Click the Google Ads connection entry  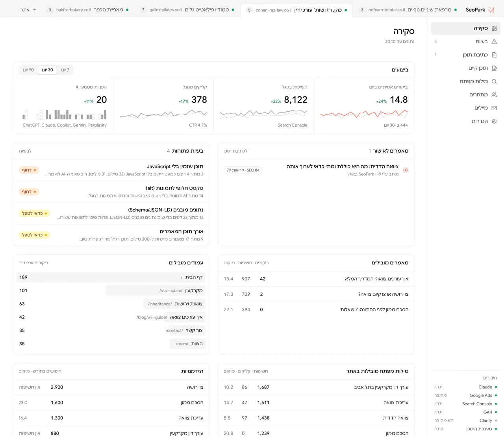pos(465,396)
